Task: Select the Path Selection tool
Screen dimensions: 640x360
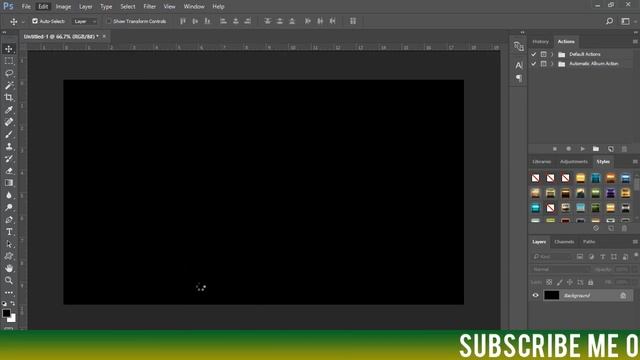Action: 9,244
